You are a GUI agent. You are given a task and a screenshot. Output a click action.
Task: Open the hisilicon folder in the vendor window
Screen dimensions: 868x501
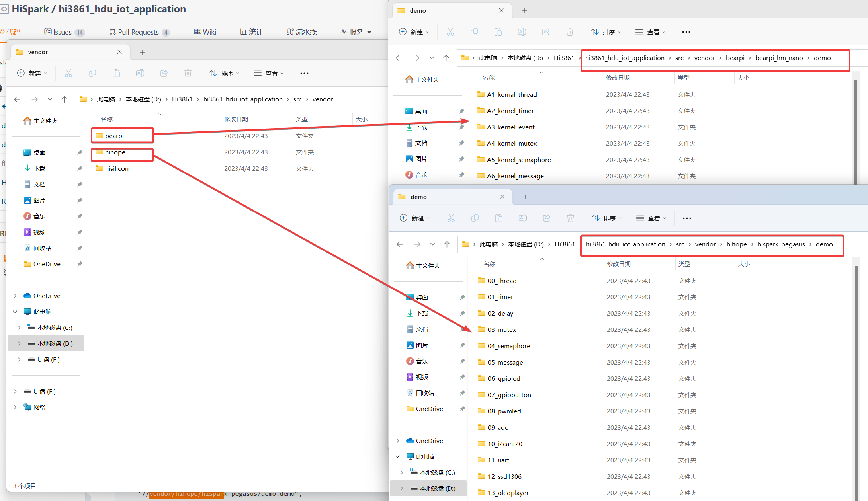coord(117,168)
